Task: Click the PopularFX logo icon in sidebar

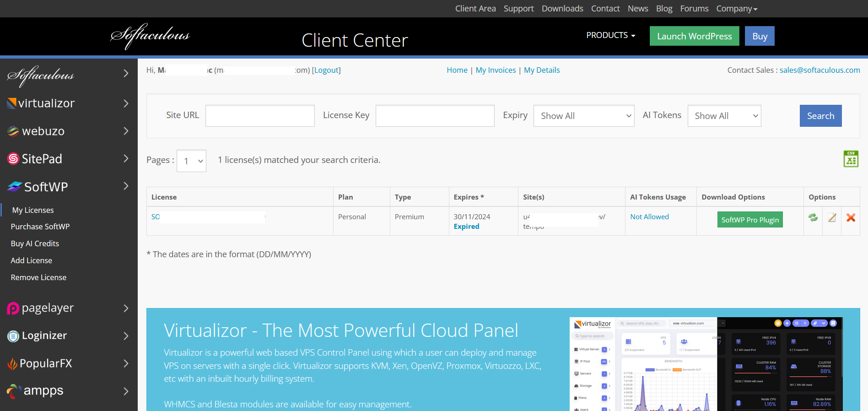Action: [12, 364]
